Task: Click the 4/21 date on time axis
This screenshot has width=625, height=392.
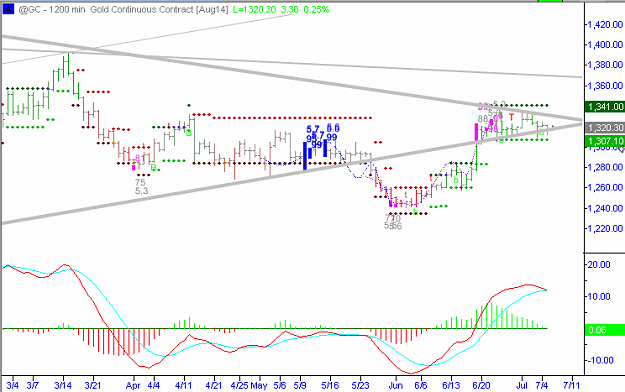Action: point(214,386)
